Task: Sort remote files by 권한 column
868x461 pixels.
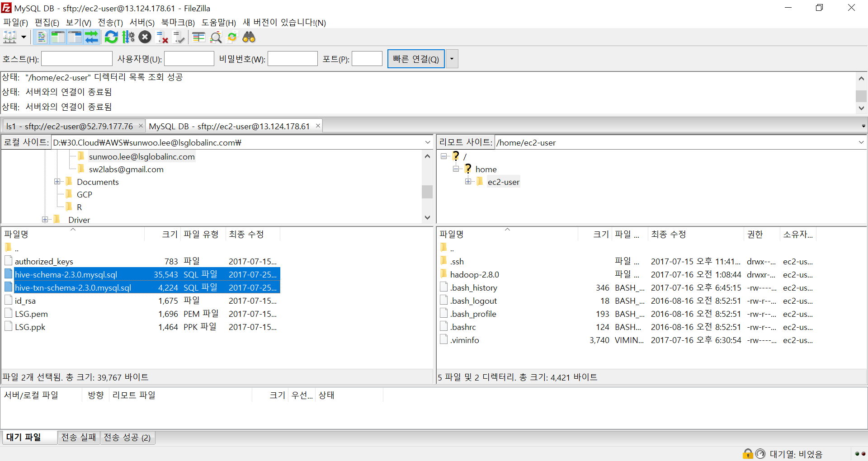Action: 762,234
